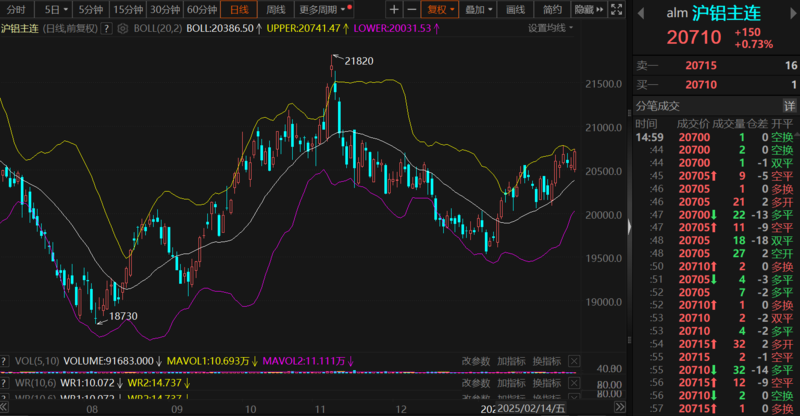
Task: Click the zoom out minus icon
Action: click(x=412, y=9)
